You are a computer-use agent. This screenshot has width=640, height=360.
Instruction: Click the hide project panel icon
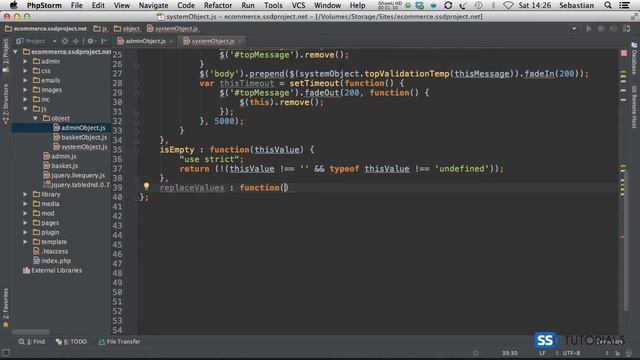click(104, 41)
